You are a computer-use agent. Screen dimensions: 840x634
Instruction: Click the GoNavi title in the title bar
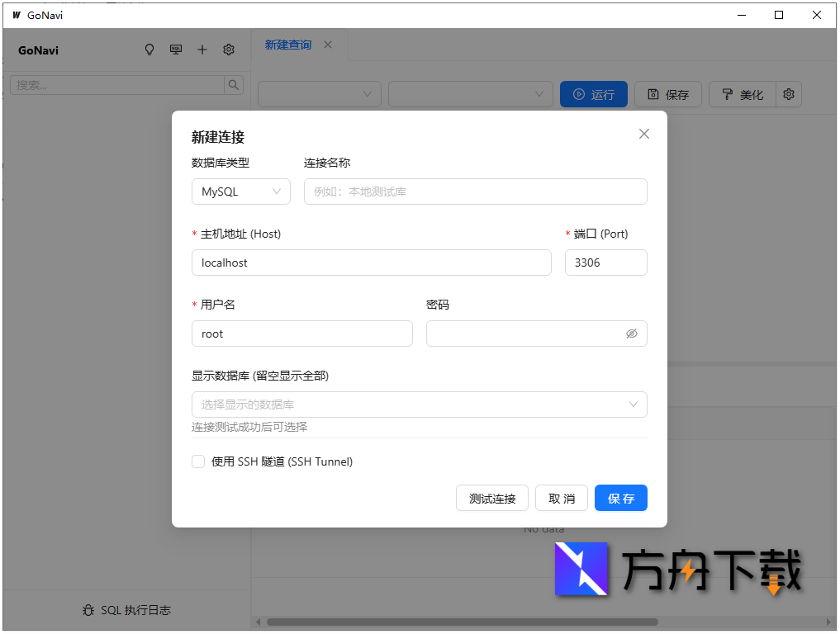[x=44, y=15]
